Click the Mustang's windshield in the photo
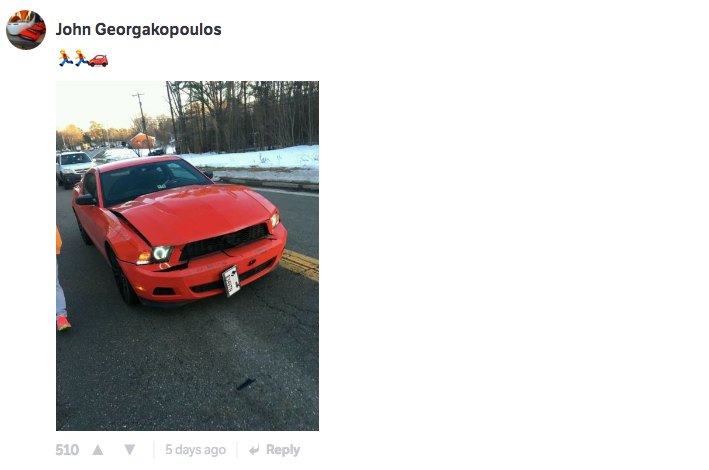This screenshot has width=709, height=470. [152, 180]
